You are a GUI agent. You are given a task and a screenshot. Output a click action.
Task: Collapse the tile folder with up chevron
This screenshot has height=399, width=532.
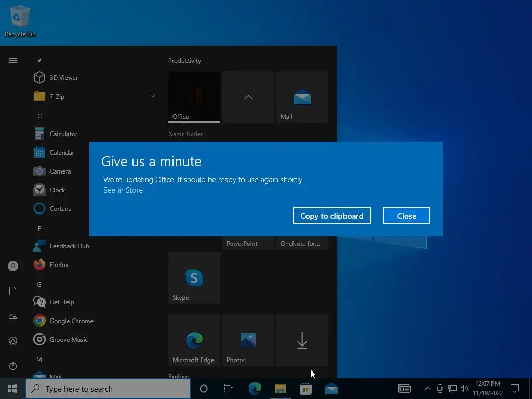point(248,97)
